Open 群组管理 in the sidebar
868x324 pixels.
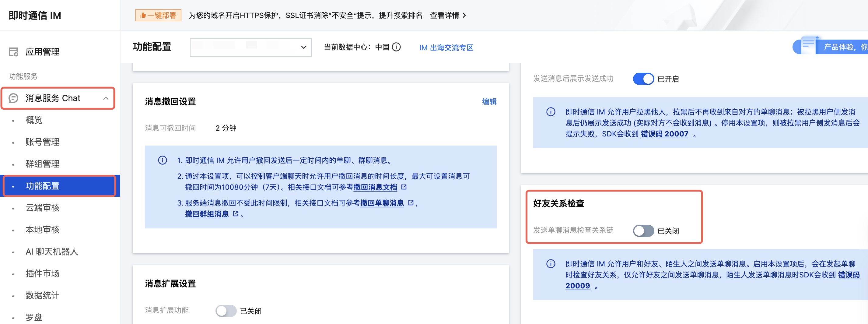(43, 164)
